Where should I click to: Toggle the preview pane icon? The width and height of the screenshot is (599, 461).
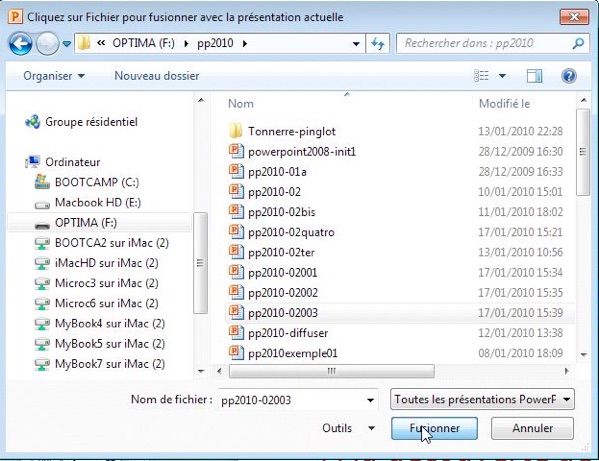click(534, 76)
